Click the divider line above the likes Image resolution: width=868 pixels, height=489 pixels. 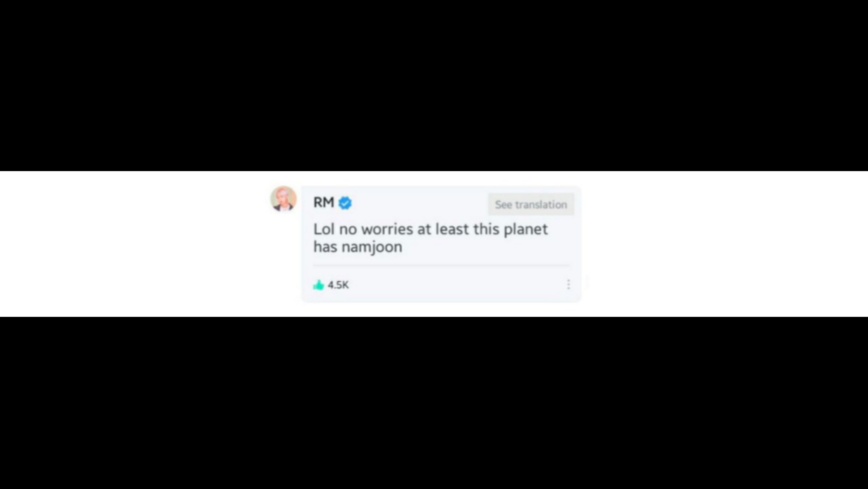pyautogui.click(x=441, y=265)
